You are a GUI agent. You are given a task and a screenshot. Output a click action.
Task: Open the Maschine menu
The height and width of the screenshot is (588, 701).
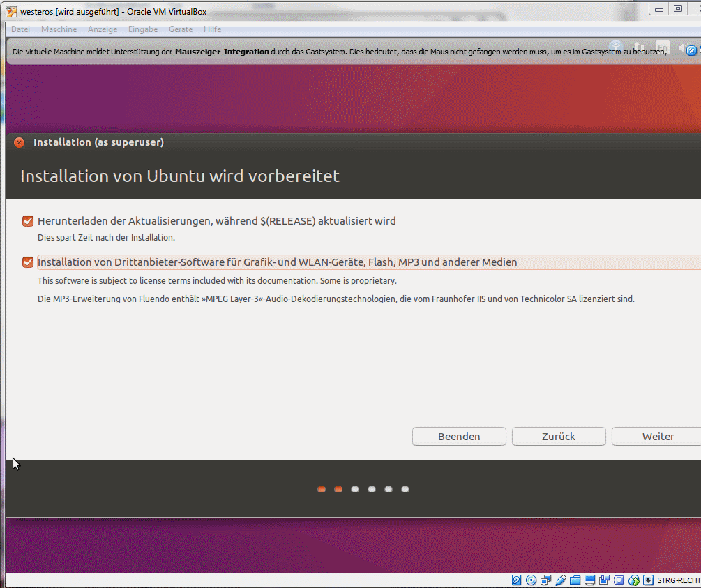(x=59, y=29)
